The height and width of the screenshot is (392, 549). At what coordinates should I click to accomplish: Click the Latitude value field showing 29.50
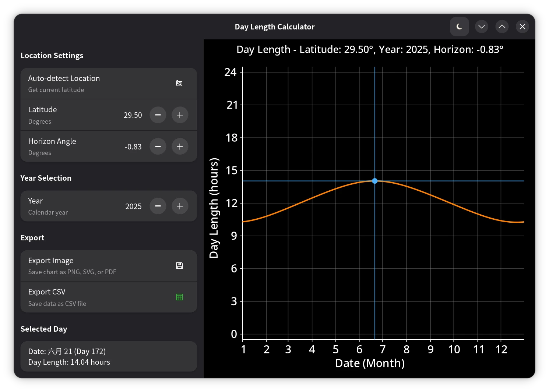[133, 115]
